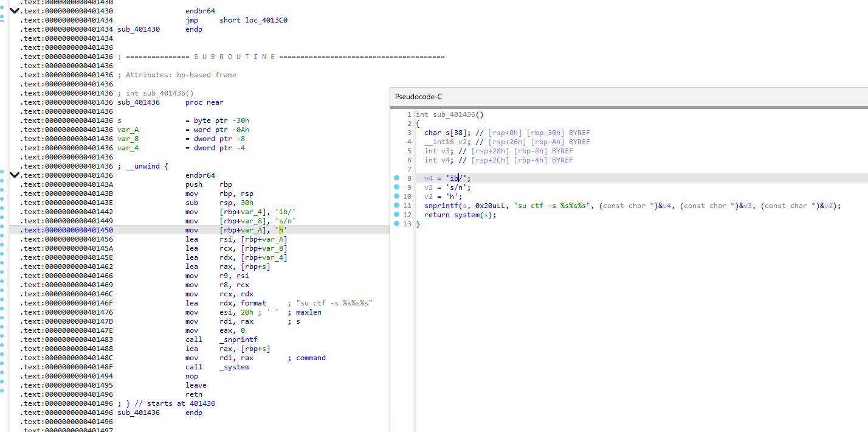Select the 'push rbp' instruction
The height and width of the screenshot is (432, 868).
point(208,184)
